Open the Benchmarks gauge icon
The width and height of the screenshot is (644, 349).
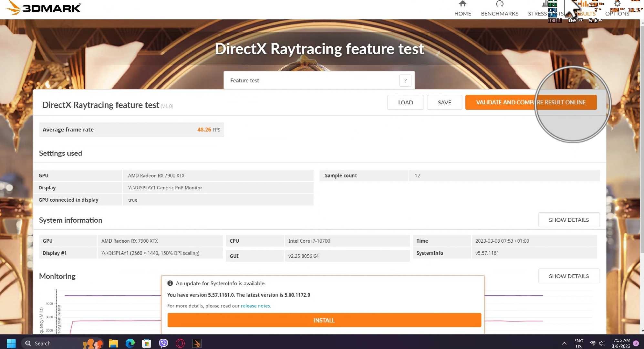(499, 4)
